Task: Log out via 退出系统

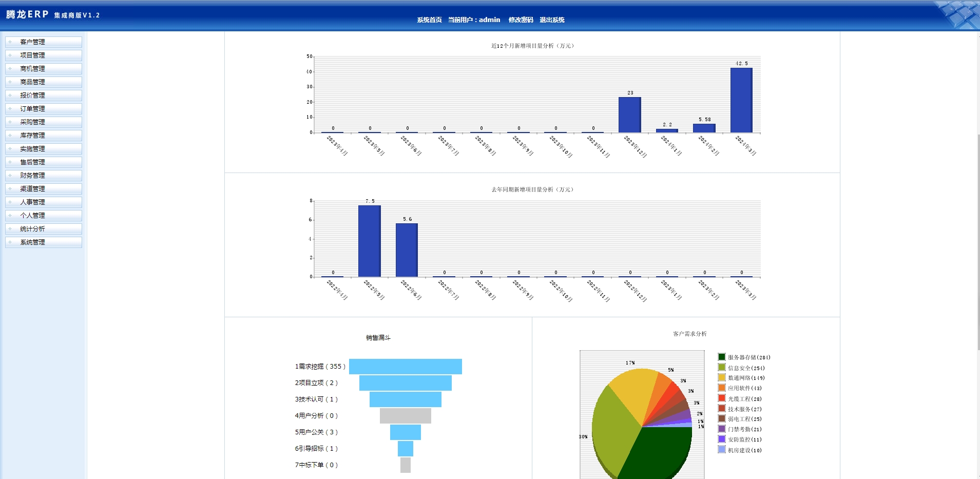Action: point(552,20)
